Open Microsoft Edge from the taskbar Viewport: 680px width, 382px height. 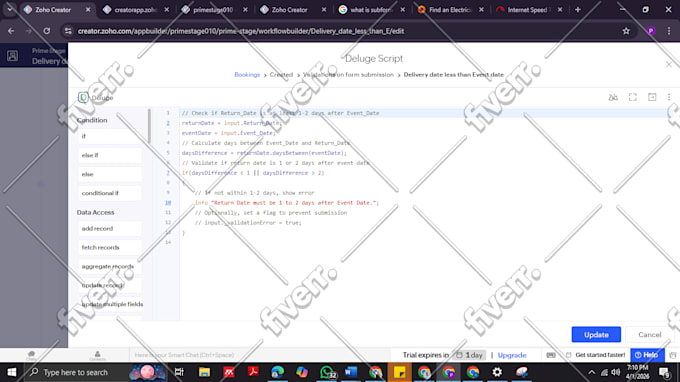click(x=278, y=372)
